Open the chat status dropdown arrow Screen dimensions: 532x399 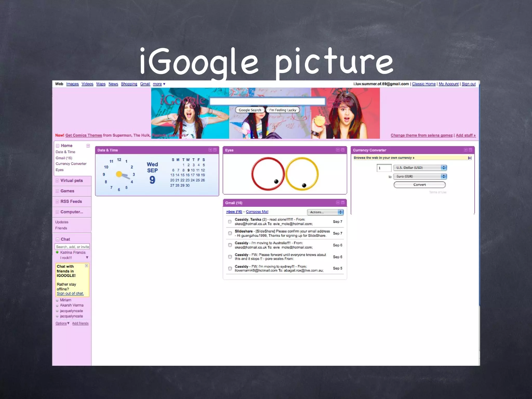(87, 257)
